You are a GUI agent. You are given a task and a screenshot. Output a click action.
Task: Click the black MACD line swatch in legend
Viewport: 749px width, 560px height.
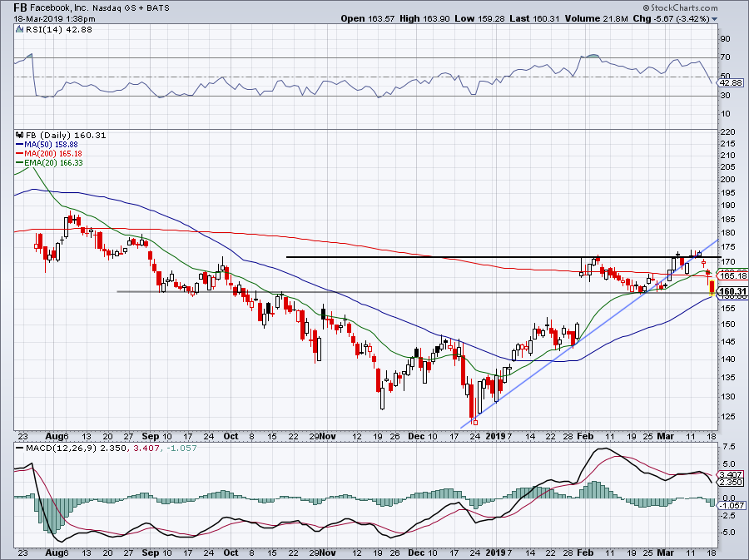[x=20, y=448]
